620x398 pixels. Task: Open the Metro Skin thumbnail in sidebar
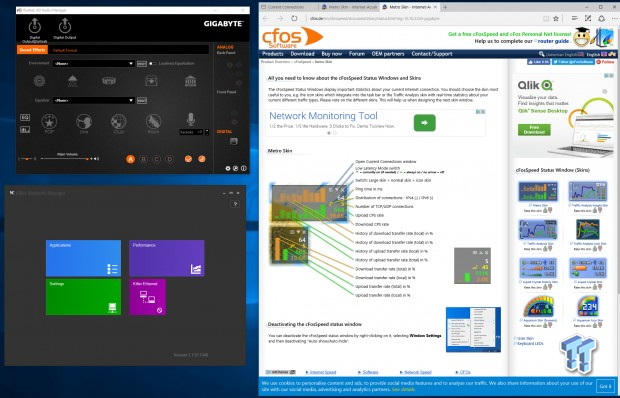tap(538, 191)
